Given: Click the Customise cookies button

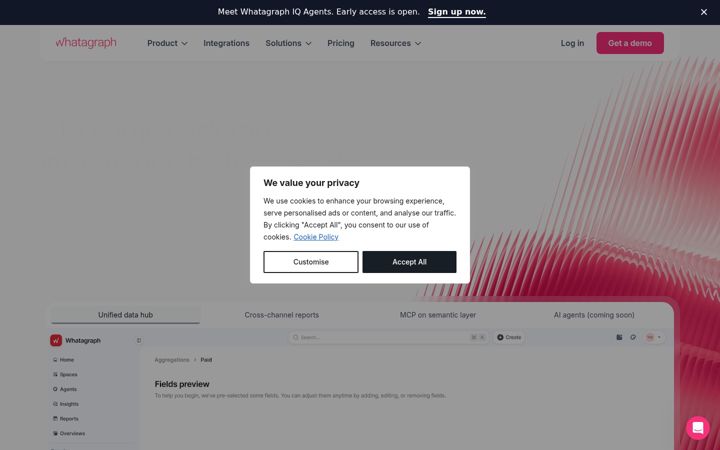Looking at the screenshot, I should 311,262.
